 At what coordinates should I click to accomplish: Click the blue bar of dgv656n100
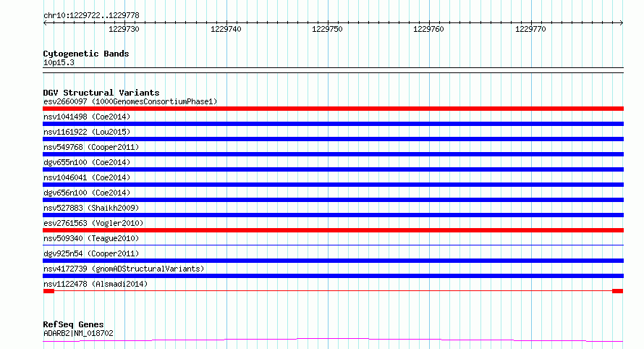(x=333, y=200)
